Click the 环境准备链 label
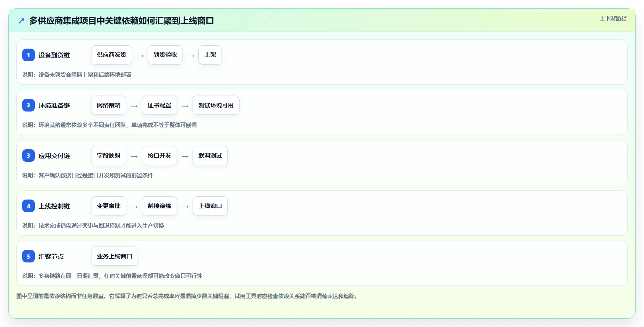Screen dimensions: 644x327 (x=55, y=106)
